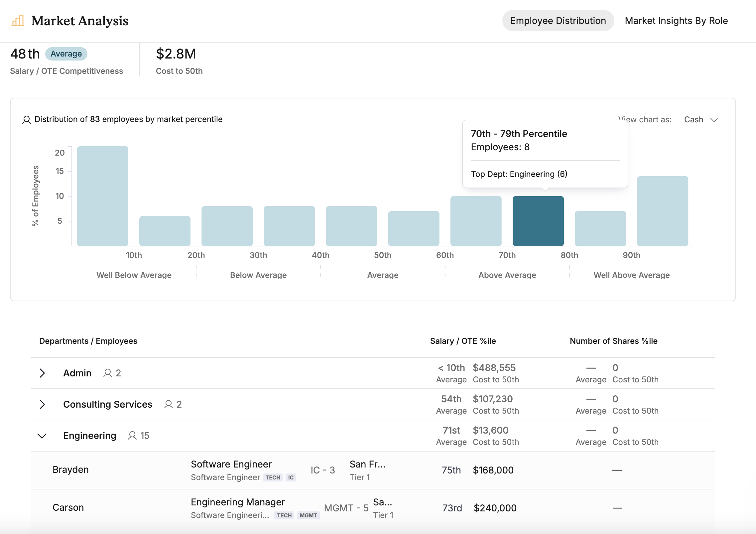This screenshot has width=756, height=534.
Task: Click the person icon beside Distribution title
Action: pos(26,120)
